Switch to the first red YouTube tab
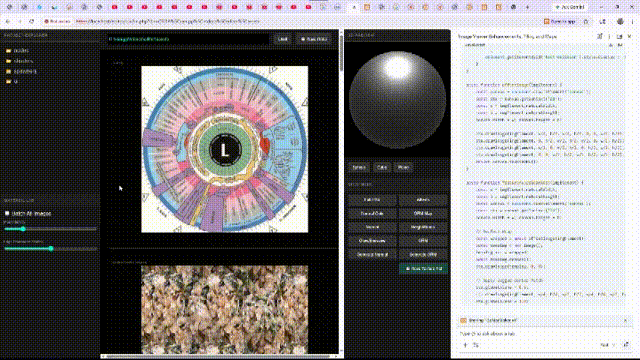This screenshot has width=640, height=360. pos(115,7)
